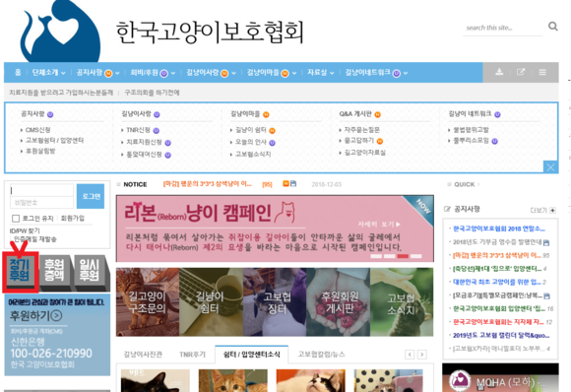Open the 길고양이 구조문의 image tile

pyautogui.click(x=148, y=302)
